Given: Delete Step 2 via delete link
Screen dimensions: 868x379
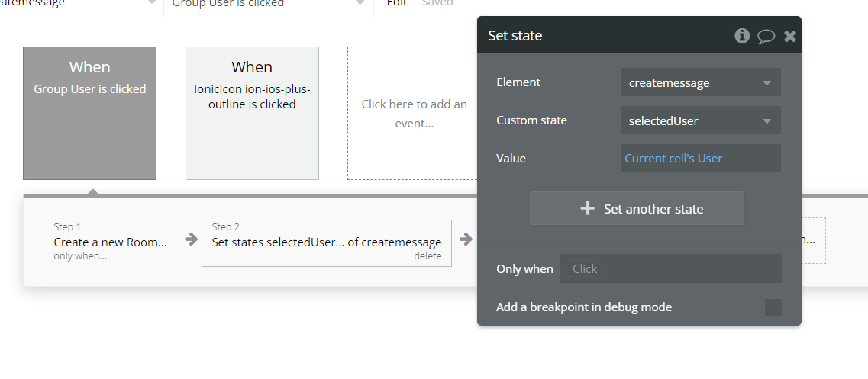Looking at the screenshot, I should (428, 256).
